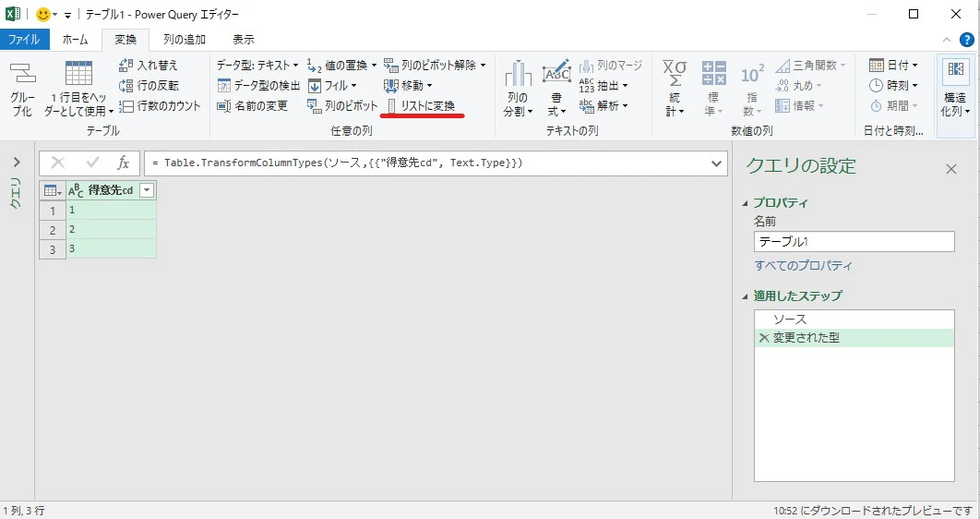Expand the formula bar with chevron

coord(716,163)
